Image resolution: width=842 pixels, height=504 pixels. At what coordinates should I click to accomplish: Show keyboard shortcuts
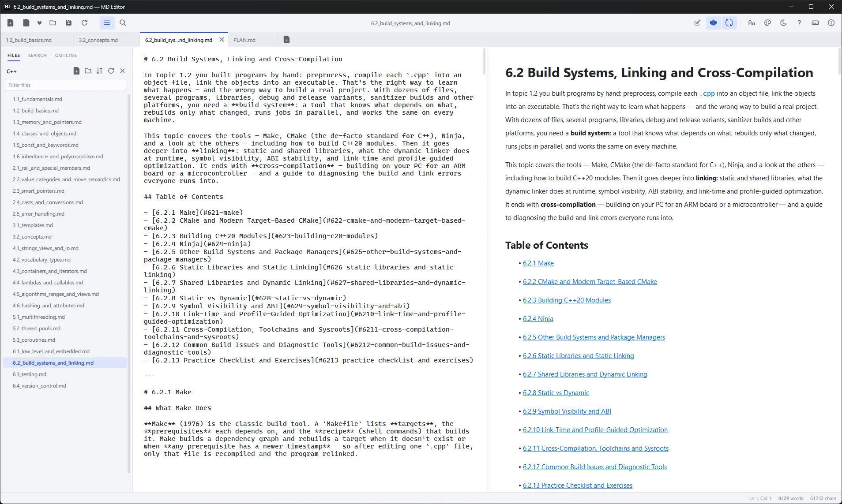tap(815, 23)
